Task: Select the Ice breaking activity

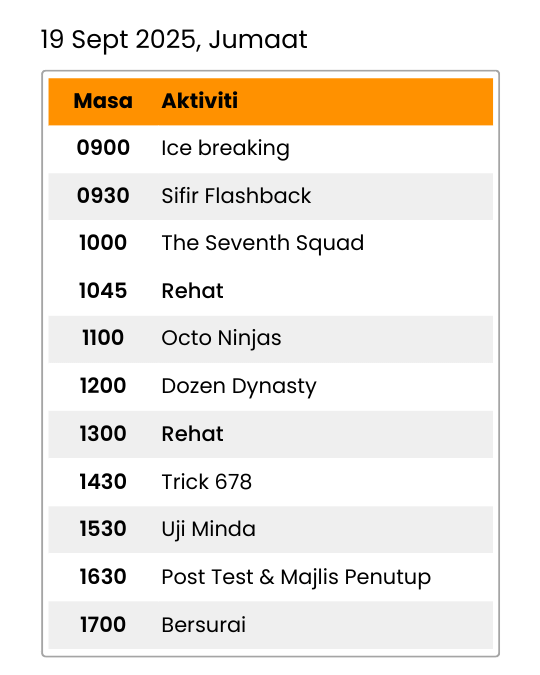Action: 225,149
